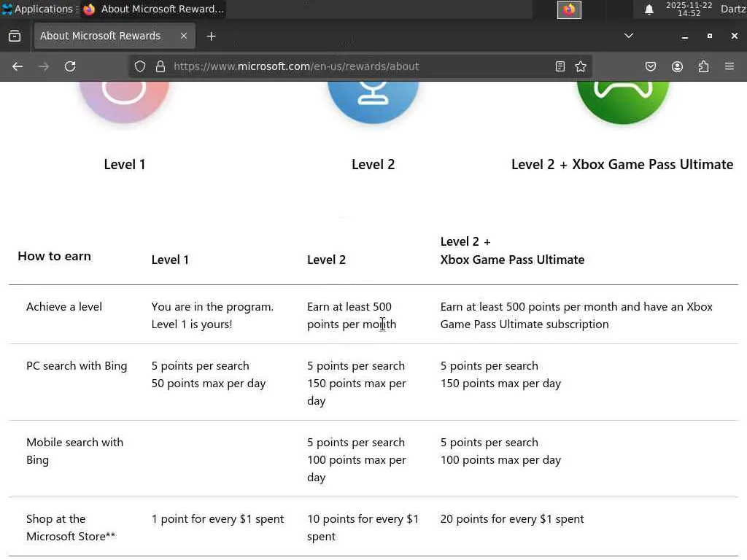Click the blue Level 2 medal icon
747x560 pixels.
click(373, 101)
